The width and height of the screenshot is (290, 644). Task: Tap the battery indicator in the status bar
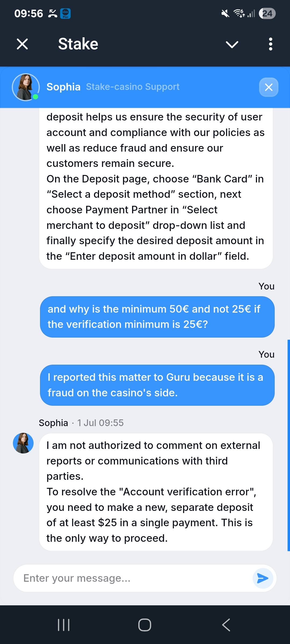(267, 13)
